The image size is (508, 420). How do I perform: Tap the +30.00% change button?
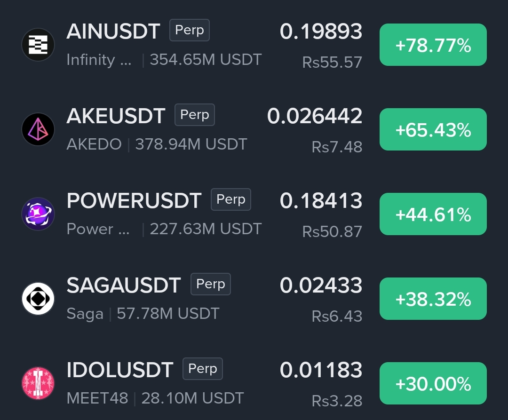[x=433, y=383]
